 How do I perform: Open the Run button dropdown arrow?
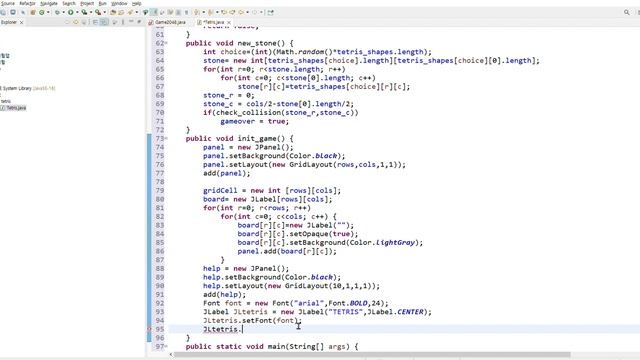click(x=77, y=12)
